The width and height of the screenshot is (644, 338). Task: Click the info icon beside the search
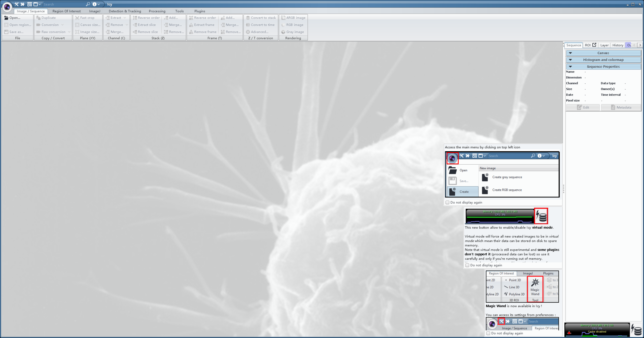tap(94, 4)
